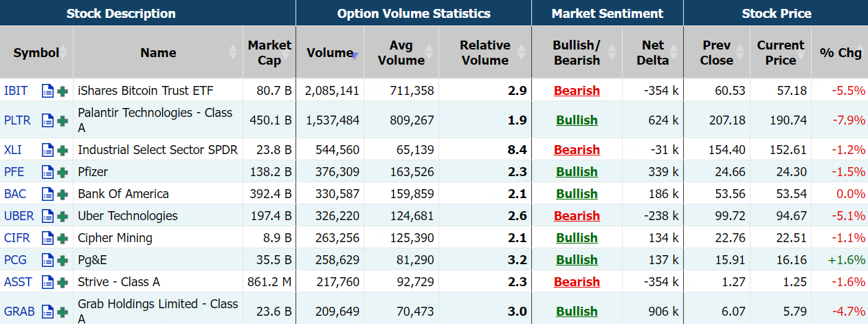The image size is (868, 324).
Task: Open the PLTR symbol link
Action: [17, 120]
